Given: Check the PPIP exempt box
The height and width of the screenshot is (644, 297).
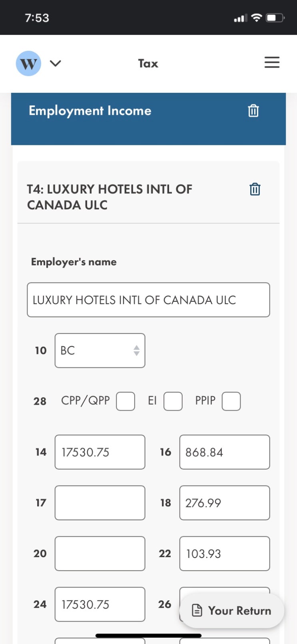Looking at the screenshot, I should (231, 401).
